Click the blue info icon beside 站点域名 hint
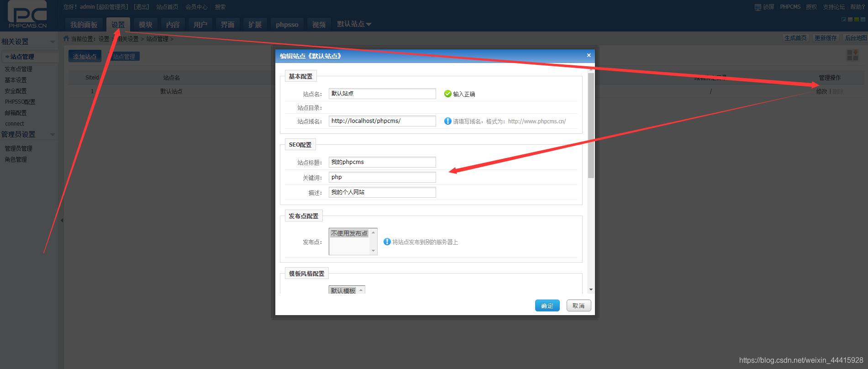Image resolution: width=868 pixels, height=369 pixels. pyautogui.click(x=447, y=121)
